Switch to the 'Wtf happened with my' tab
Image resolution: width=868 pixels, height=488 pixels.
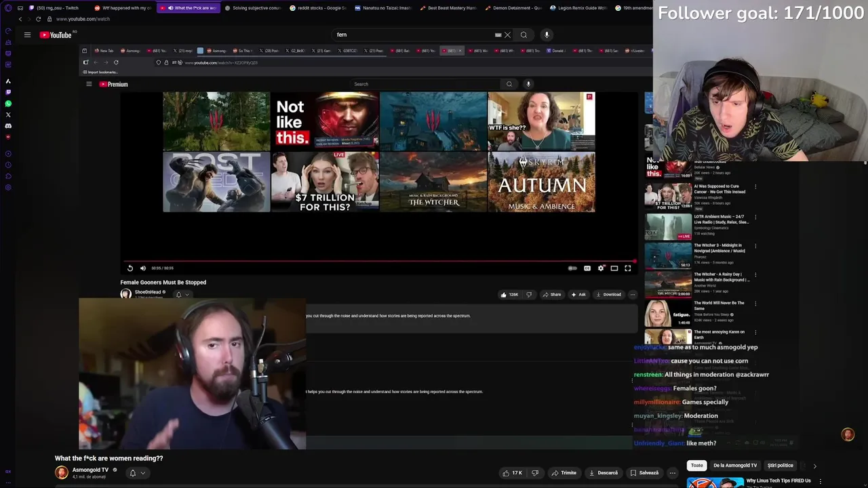click(x=122, y=8)
